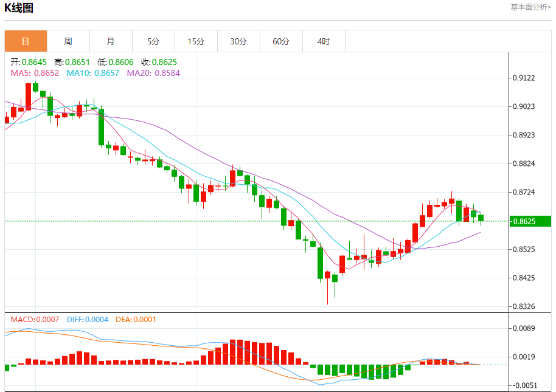556x392 pixels.
Task: Click the last green candlestick on chart
Action: (481, 218)
